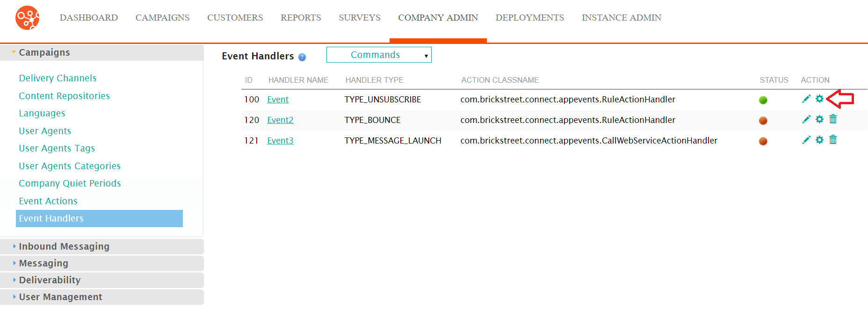Open the Event2 handler link
This screenshot has width=868, height=309.
280,120
